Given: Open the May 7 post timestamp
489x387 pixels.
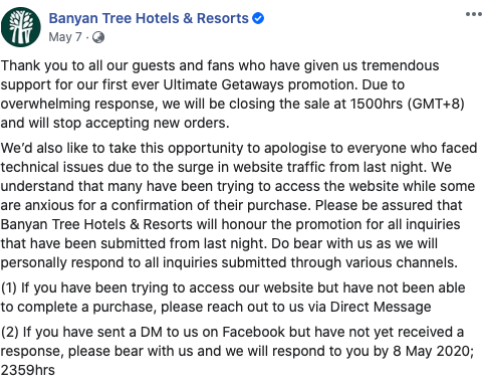Looking at the screenshot, I should 65,37.
